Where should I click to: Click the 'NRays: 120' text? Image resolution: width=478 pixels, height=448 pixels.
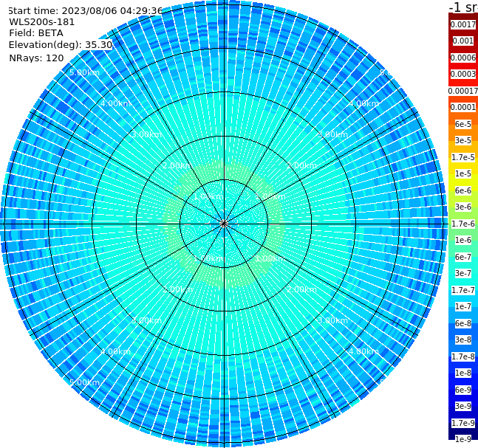36,58
